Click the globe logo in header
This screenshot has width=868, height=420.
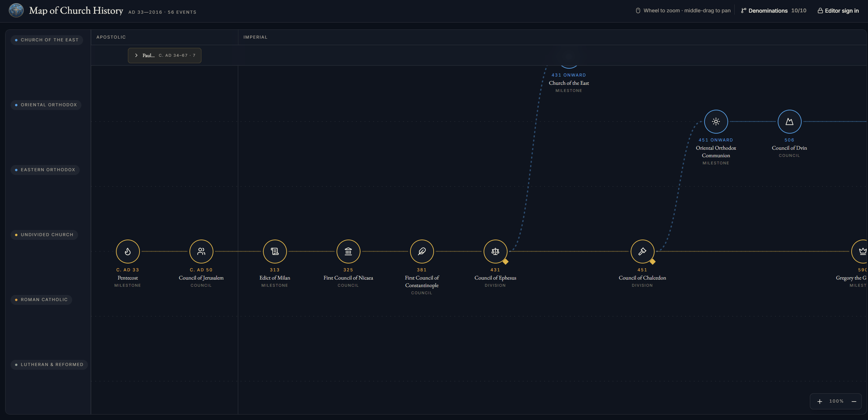pyautogui.click(x=16, y=10)
